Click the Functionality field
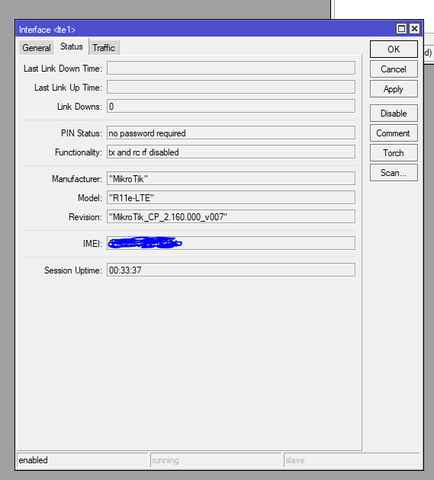 231,152
